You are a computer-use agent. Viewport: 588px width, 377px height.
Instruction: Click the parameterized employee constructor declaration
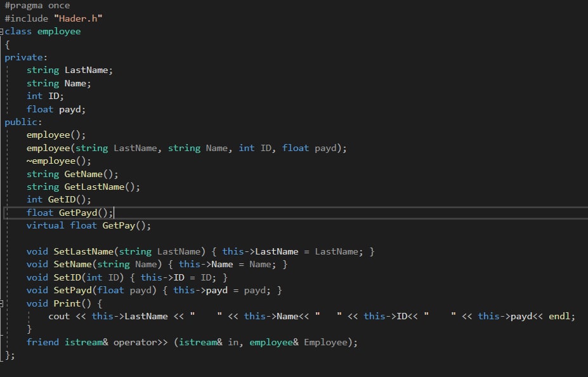click(186, 148)
